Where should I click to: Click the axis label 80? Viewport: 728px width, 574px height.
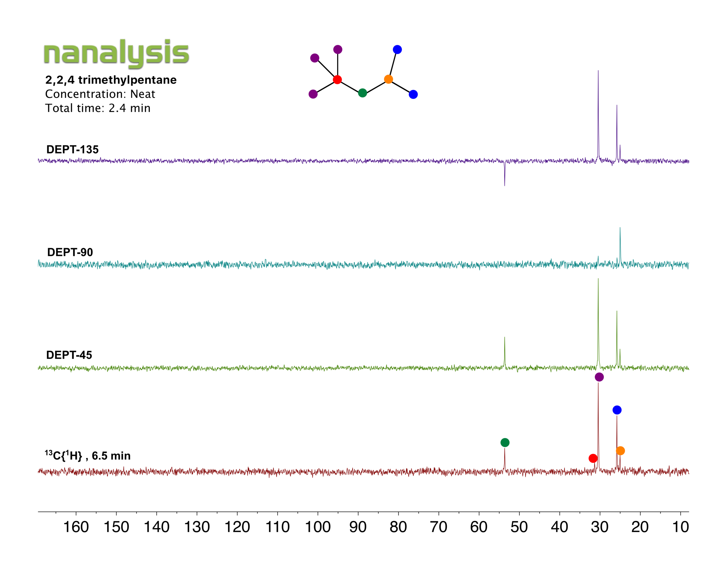click(x=398, y=527)
